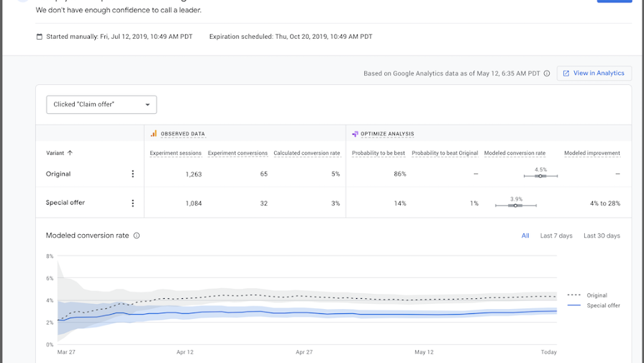
Task: Click the Optimize Analysis purple icon
Action: point(355,133)
